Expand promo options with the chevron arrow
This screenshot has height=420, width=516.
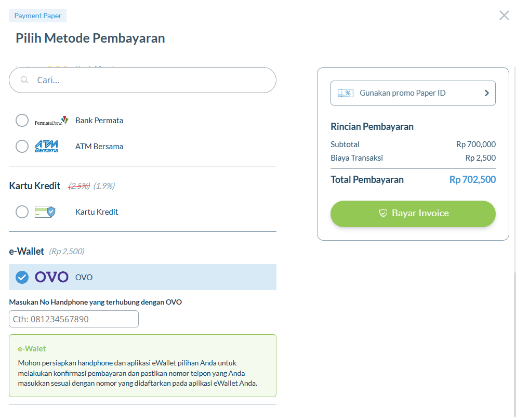[487, 93]
